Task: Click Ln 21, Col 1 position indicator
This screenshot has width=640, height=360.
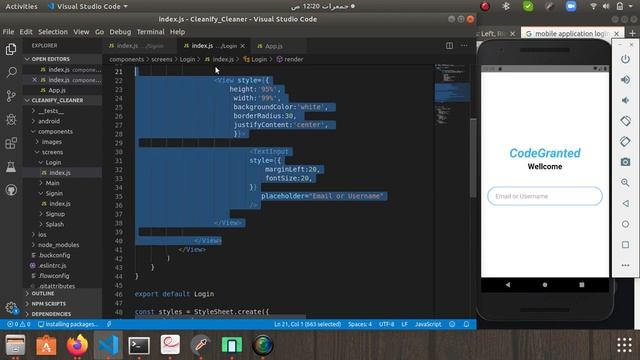Action: [307, 324]
